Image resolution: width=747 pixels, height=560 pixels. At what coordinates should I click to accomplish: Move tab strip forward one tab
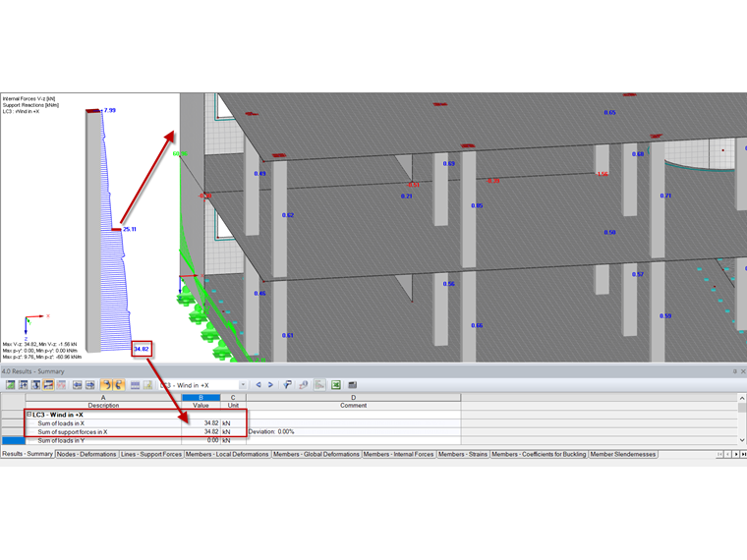(735, 454)
